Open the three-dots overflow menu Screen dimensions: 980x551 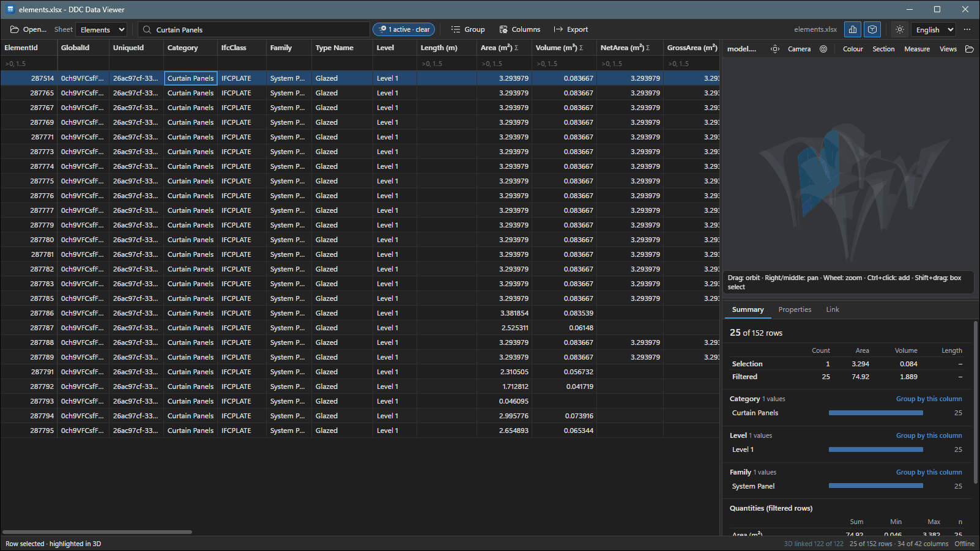point(967,29)
